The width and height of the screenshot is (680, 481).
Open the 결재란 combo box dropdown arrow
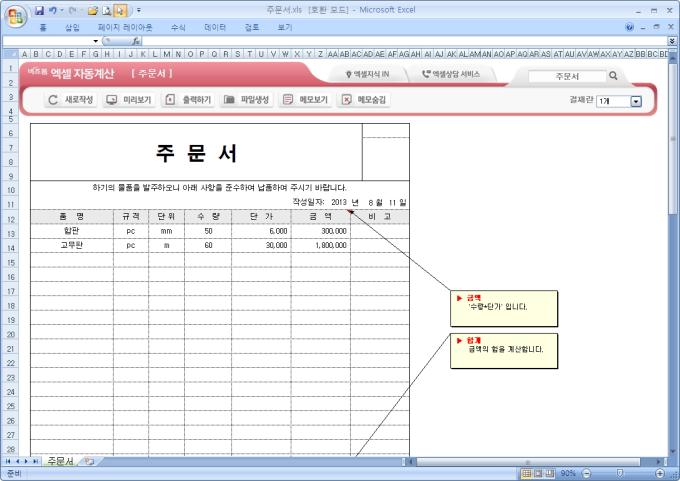636,101
